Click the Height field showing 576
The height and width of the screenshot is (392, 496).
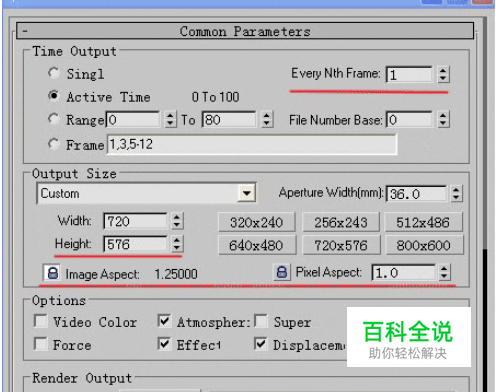coord(135,244)
